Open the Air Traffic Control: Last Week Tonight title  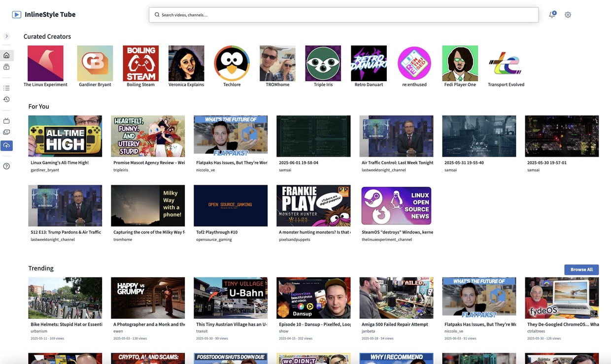coord(398,163)
